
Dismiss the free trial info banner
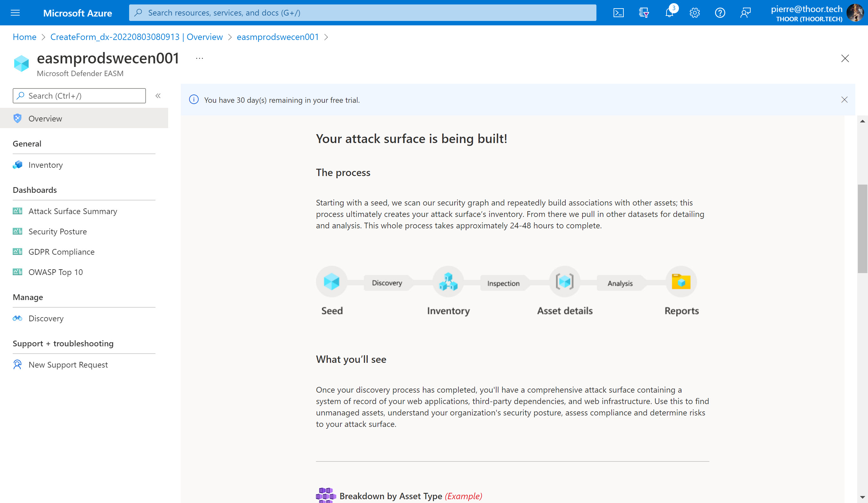(844, 100)
